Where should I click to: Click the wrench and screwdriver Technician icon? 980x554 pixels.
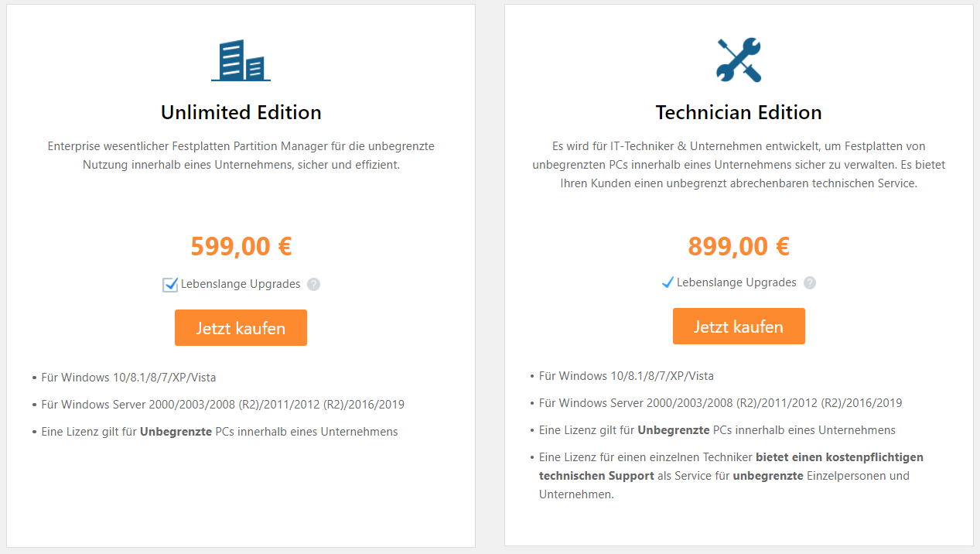739,60
